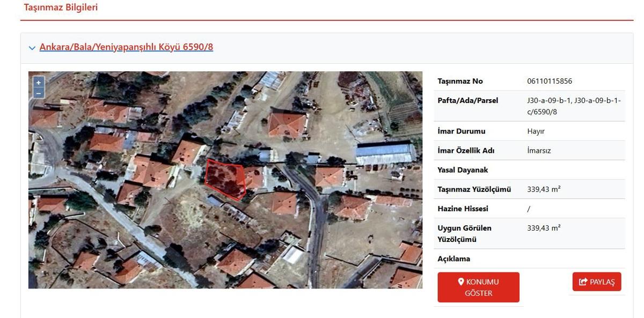The width and height of the screenshot is (644, 318).
Task: Click the location pin icon on KONUMU GÖSTER
Action: 460,282
